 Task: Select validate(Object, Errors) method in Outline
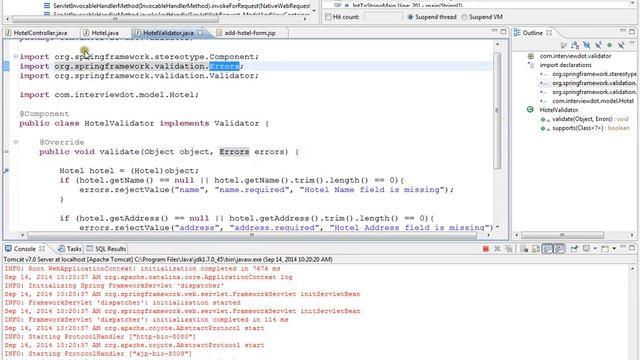pyautogui.click(x=589, y=119)
